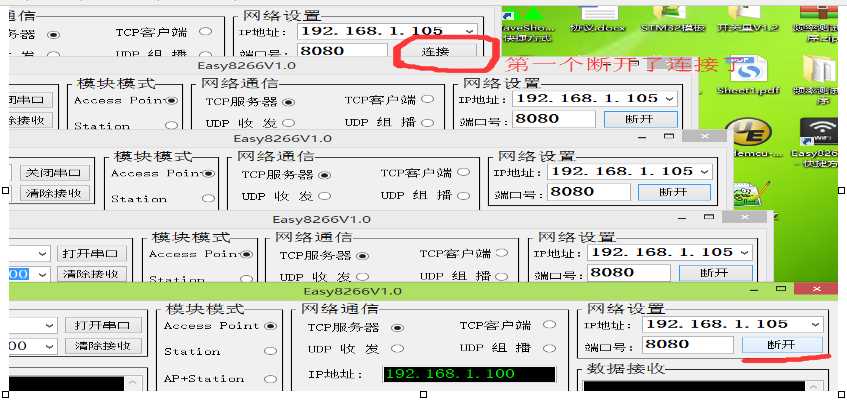Click scroll-up arrow of 数据接收 box
The height and width of the screenshot is (401, 847).
click(x=813, y=386)
